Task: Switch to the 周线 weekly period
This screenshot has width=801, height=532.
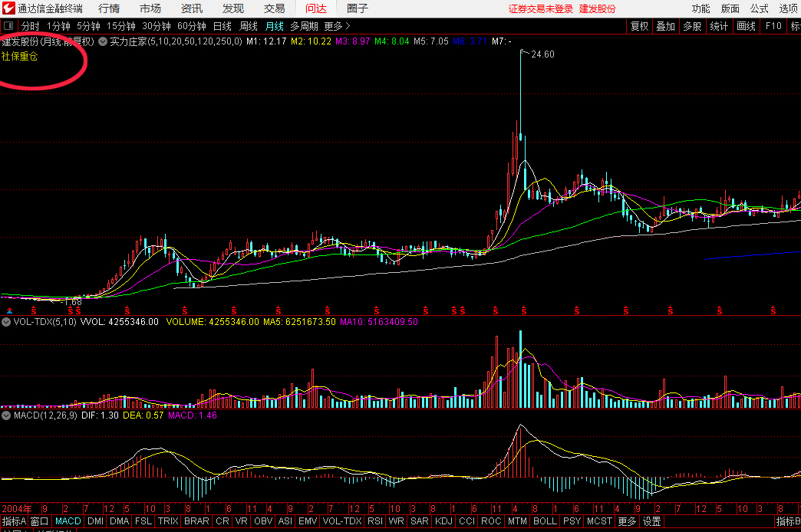Action: (x=249, y=26)
